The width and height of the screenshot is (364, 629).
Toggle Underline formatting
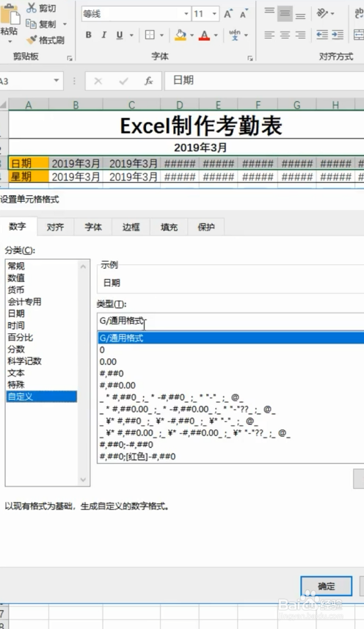[120, 35]
